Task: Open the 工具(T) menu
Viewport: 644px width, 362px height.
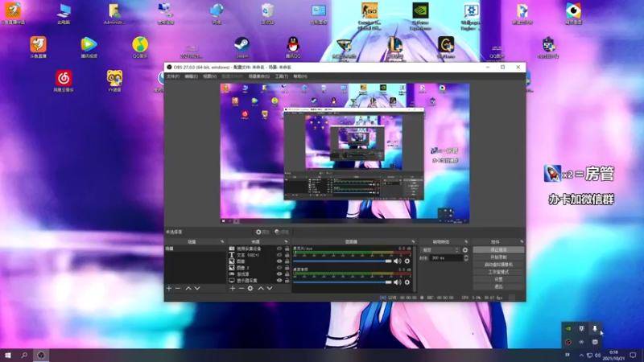Action: pos(282,76)
